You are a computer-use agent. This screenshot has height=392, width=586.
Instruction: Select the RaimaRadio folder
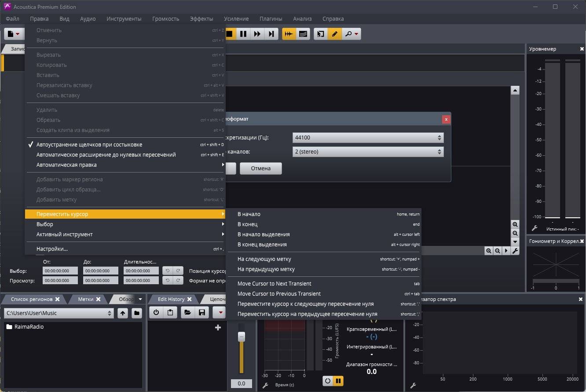tap(25, 327)
